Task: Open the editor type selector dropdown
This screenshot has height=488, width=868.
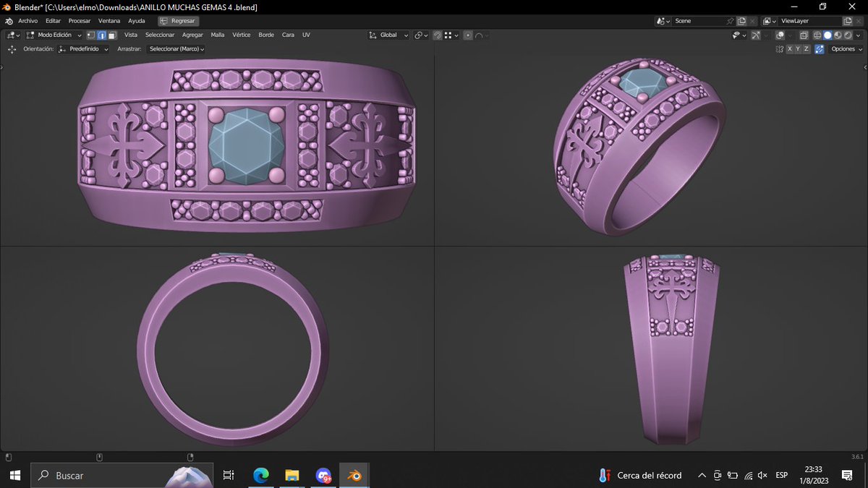Action: [12, 35]
